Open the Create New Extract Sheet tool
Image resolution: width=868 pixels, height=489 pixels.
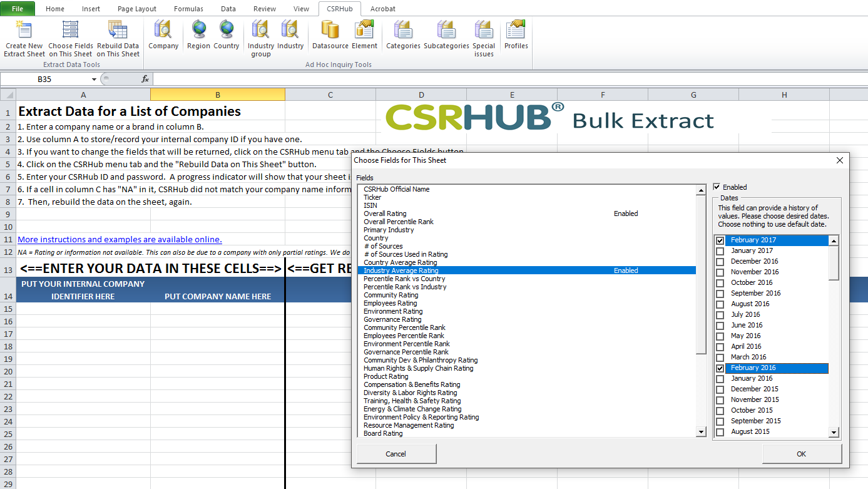[x=24, y=38]
